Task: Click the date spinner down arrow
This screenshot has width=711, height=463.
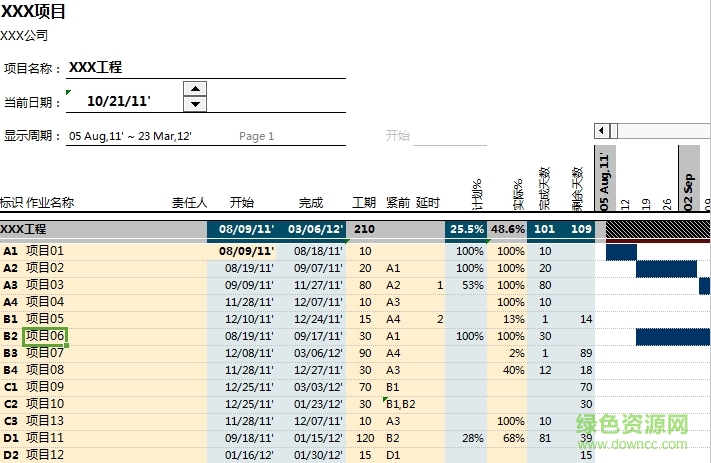Action: tap(196, 104)
